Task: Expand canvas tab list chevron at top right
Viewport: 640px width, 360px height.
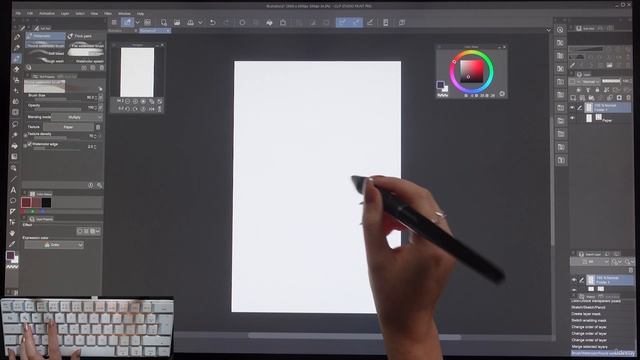Action: [548, 30]
